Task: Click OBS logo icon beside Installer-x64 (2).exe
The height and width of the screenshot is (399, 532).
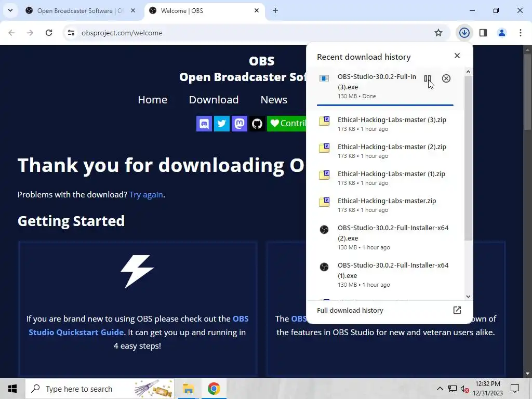Action: point(324,230)
